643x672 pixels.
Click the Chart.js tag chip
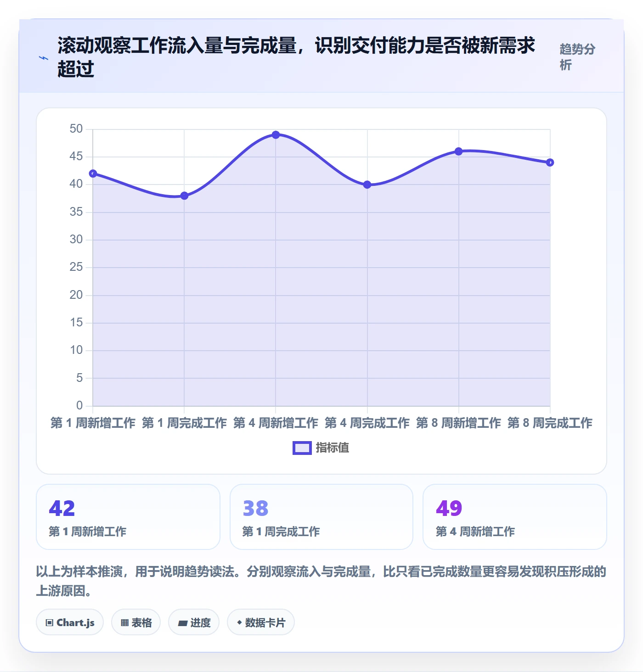(70, 622)
